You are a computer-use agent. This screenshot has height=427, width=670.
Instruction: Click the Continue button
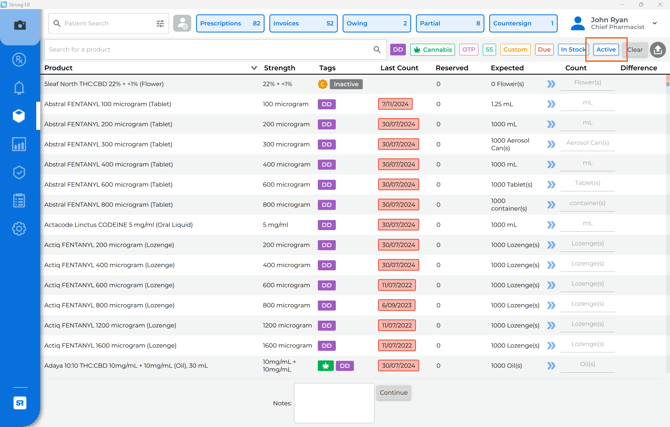(x=394, y=393)
